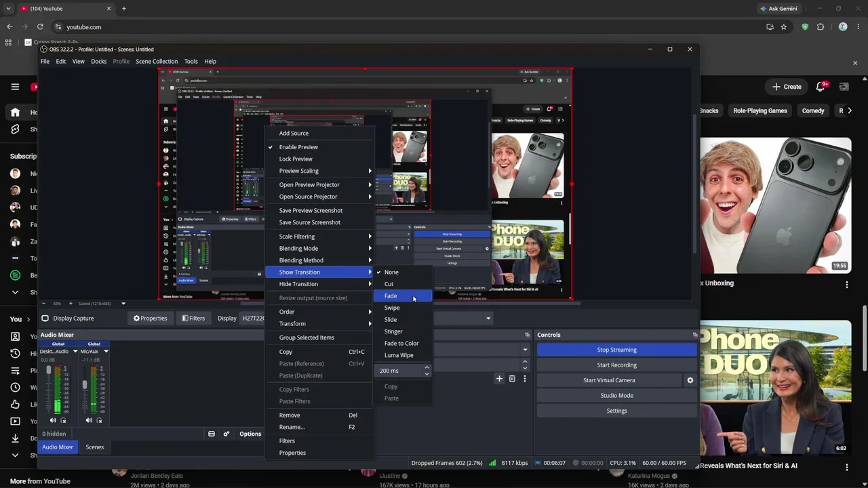Open Mic/Aux mixer dropdown arrow
This screenshot has height=488, width=868.
(x=106, y=352)
